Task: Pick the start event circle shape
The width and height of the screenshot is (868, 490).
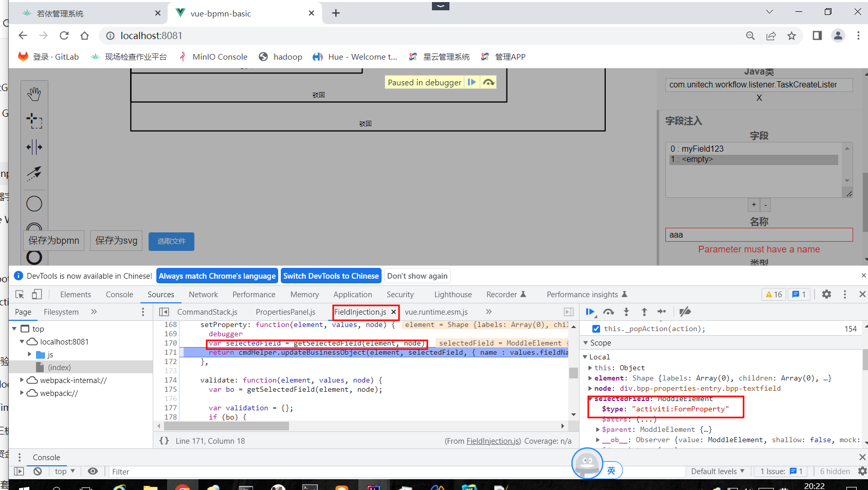Action: (x=34, y=204)
